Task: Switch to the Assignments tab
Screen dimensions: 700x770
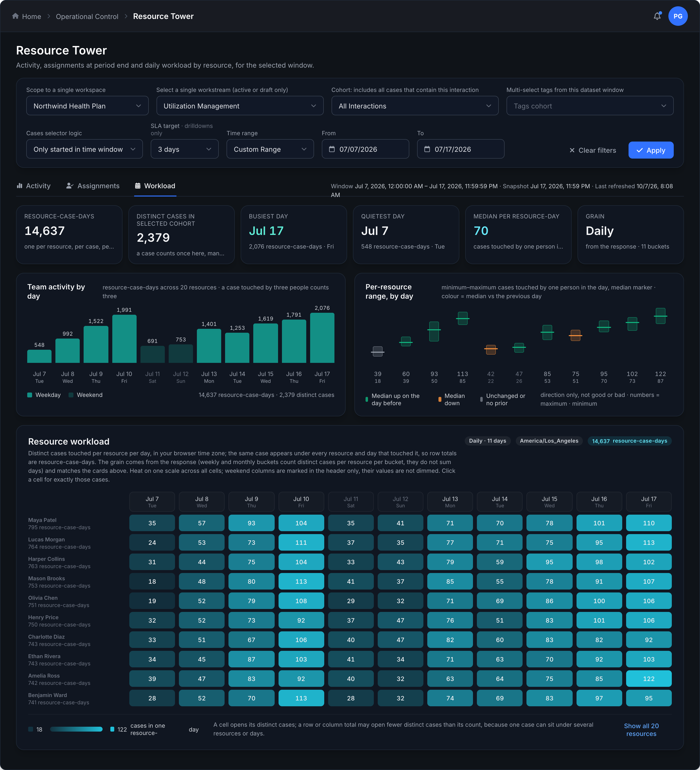Action: 93,186
